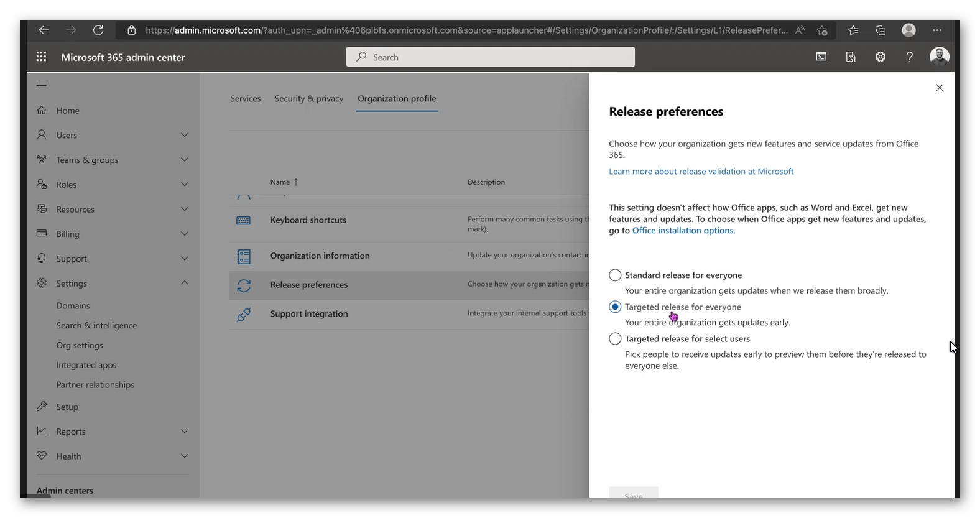Viewport: 980px width, 518px height.
Task: Click the Support integration plug icon
Action: coord(244,315)
